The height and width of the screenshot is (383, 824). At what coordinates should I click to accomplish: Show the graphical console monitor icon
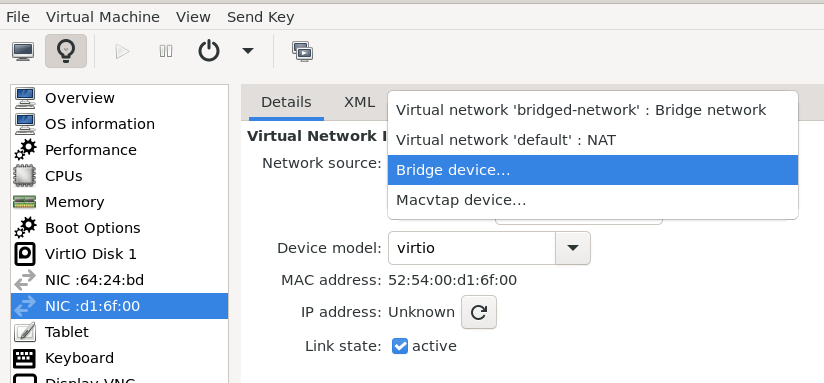pyautogui.click(x=23, y=51)
